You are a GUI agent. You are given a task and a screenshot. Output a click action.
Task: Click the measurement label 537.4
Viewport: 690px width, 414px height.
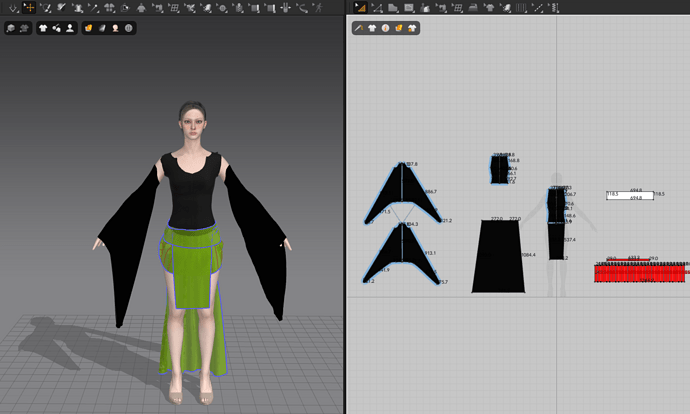[570, 240]
